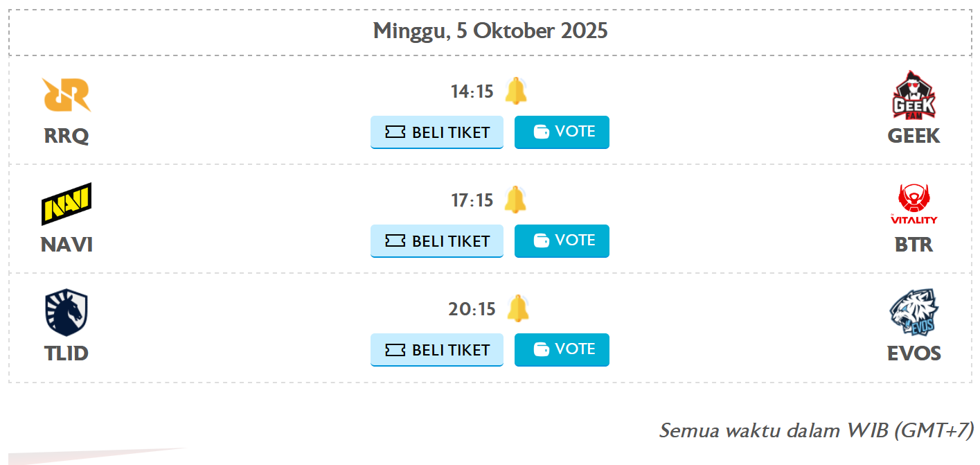Enable the reminder bell for 17:15 match
The height and width of the screenshot is (465, 980).
(515, 200)
